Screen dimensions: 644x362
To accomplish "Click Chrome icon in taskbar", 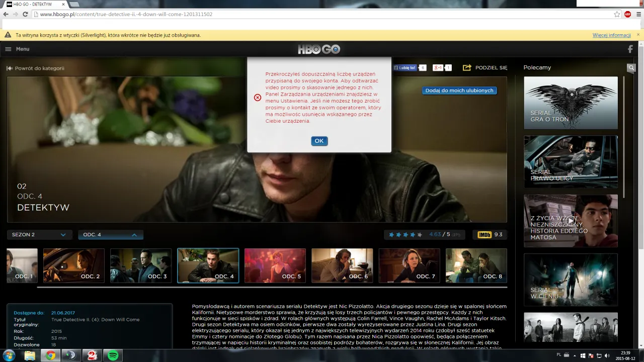I will pyautogui.click(x=50, y=355).
